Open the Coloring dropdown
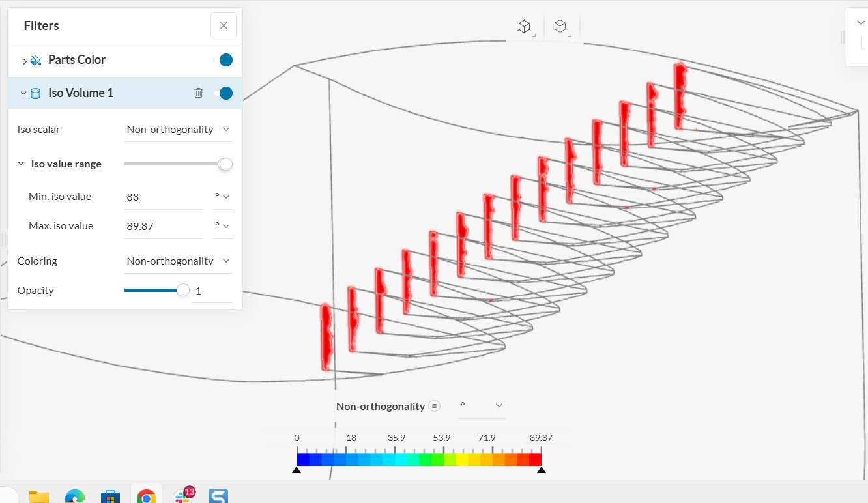The height and width of the screenshot is (503, 868). (179, 261)
